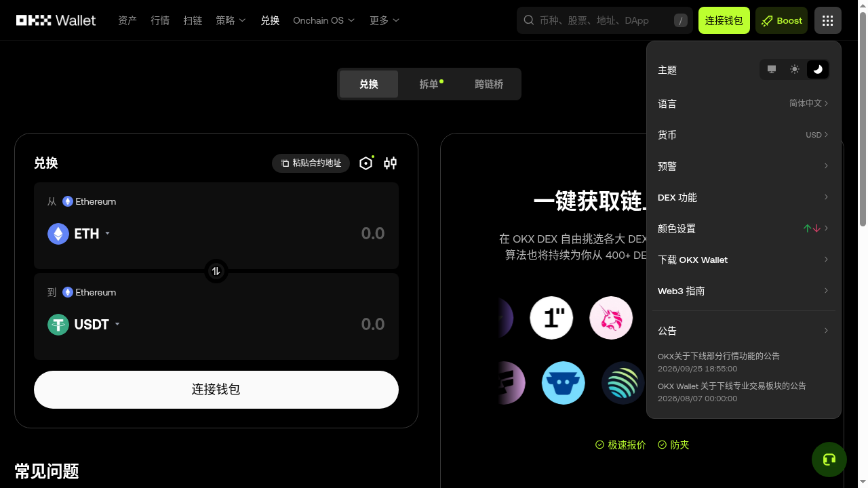Image resolution: width=868 pixels, height=488 pixels.
Task: Expand the 更多 menu
Action: pyautogui.click(x=384, y=20)
